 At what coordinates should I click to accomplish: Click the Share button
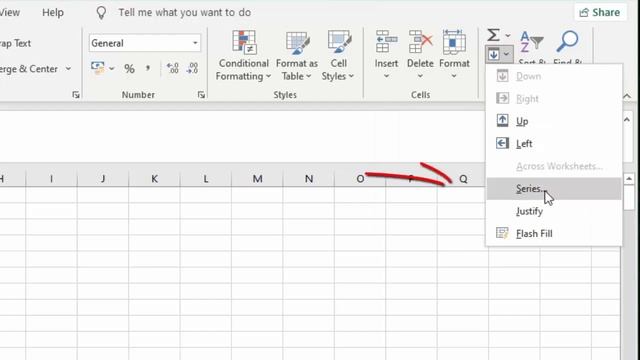coord(600,13)
